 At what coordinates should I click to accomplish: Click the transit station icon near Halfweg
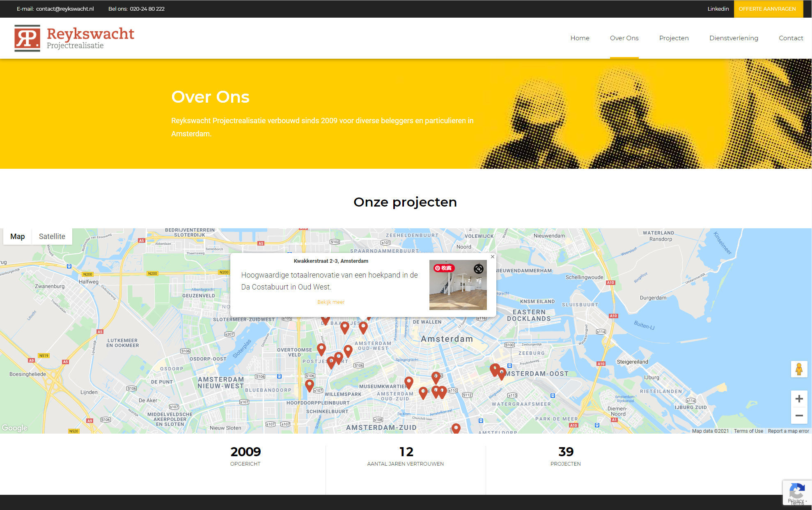(x=69, y=266)
